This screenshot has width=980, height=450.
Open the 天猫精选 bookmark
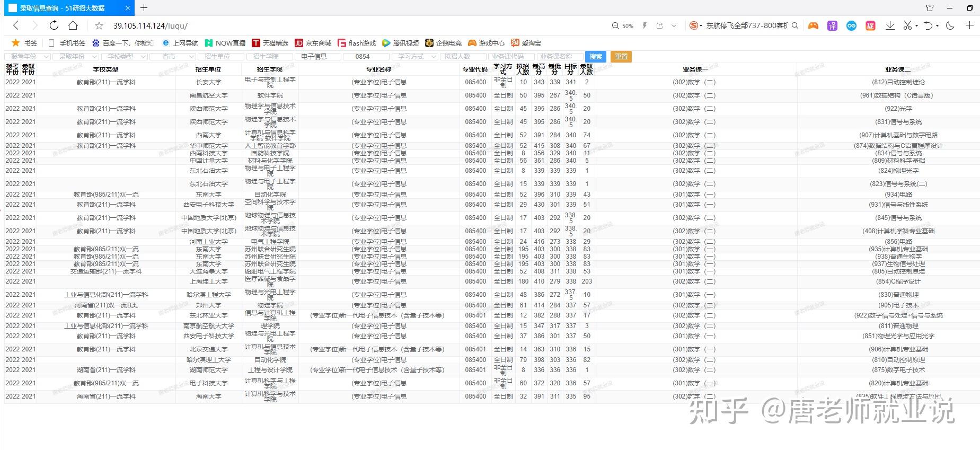pyautogui.click(x=270, y=43)
